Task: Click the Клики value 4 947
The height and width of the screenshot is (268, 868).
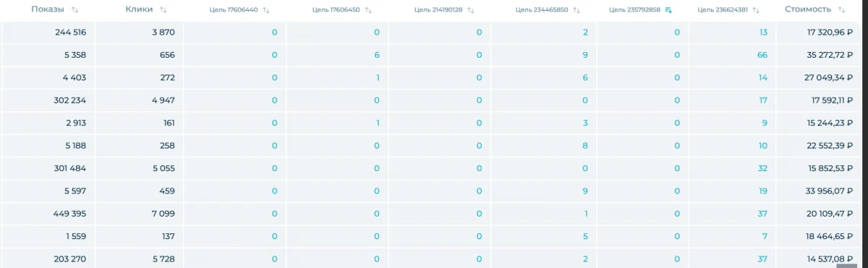Action: coord(163,100)
